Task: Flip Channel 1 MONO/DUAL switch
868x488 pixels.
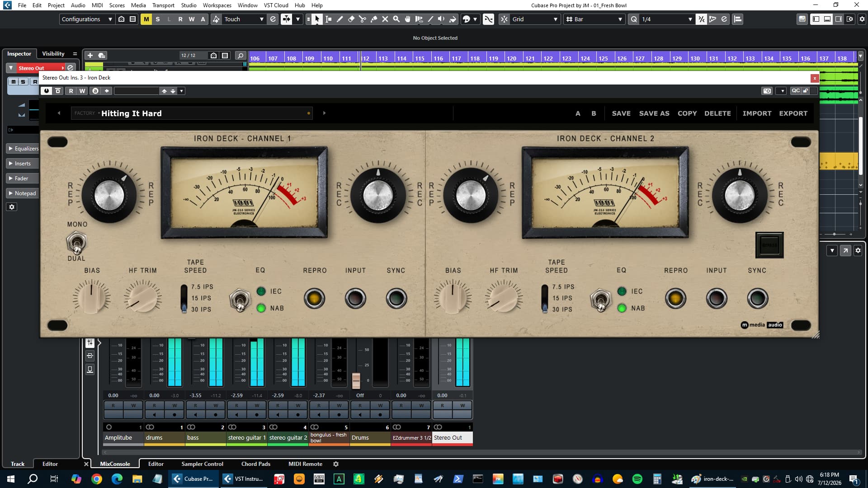Action: pyautogui.click(x=76, y=243)
